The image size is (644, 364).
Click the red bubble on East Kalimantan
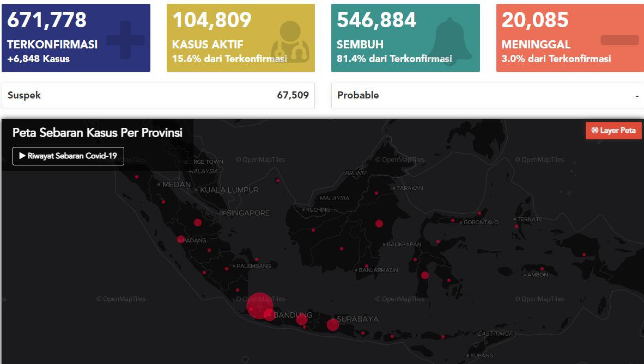(x=379, y=224)
